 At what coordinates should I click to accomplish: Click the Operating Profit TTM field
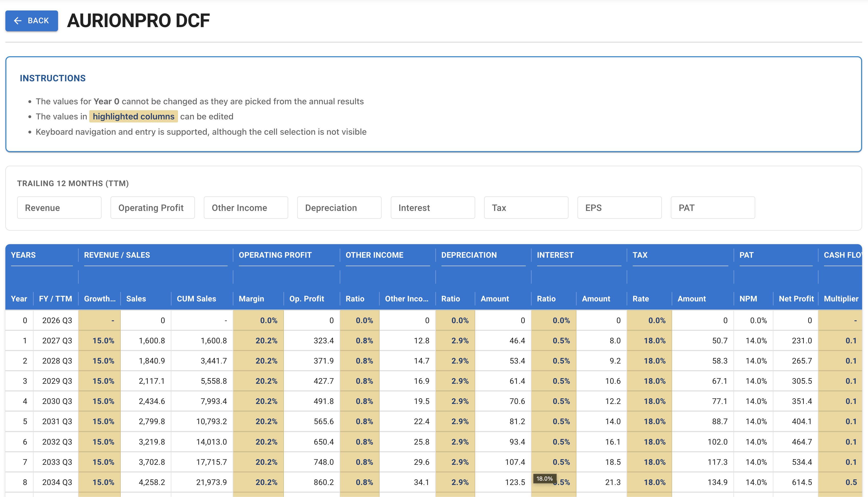point(152,208)
